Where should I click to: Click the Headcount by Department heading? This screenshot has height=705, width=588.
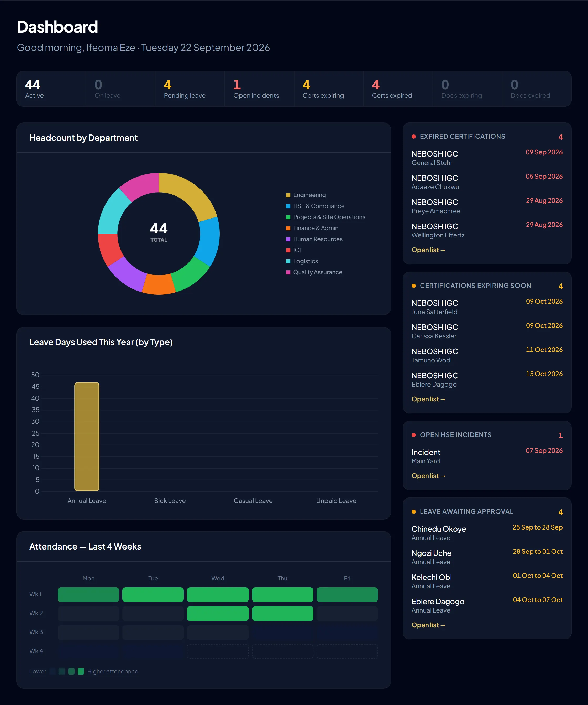(83, 138)
